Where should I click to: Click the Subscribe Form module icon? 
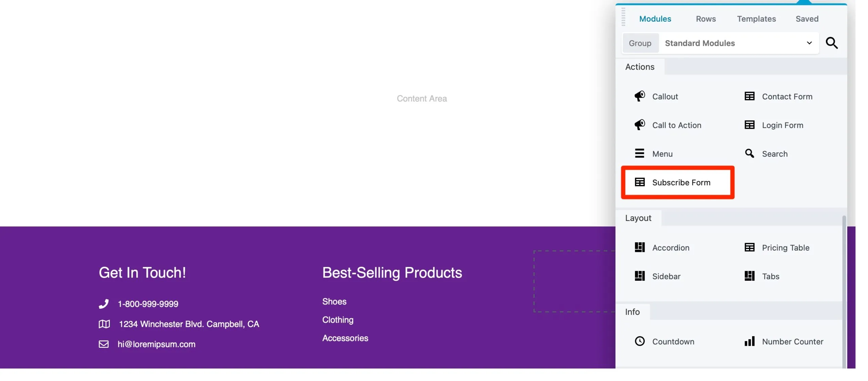tap(639, 182)
